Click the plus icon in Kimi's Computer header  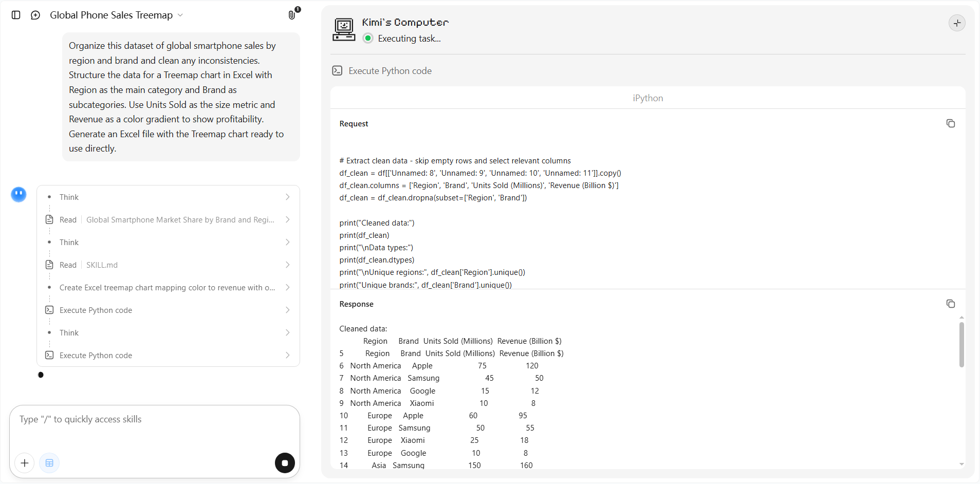(957, 23)
